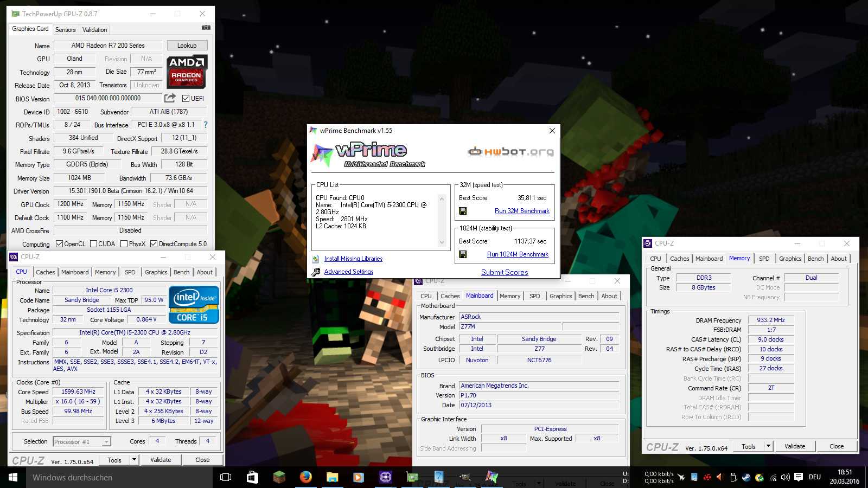Toggle the OpenCL computing checkbox
868x488 pixels.
click(x=59, y=244)
